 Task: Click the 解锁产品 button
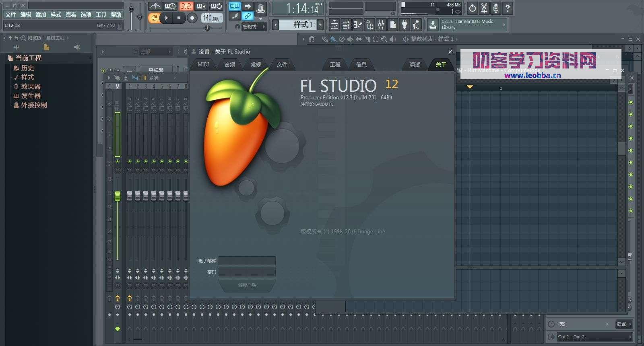click(x=247, y=285)
